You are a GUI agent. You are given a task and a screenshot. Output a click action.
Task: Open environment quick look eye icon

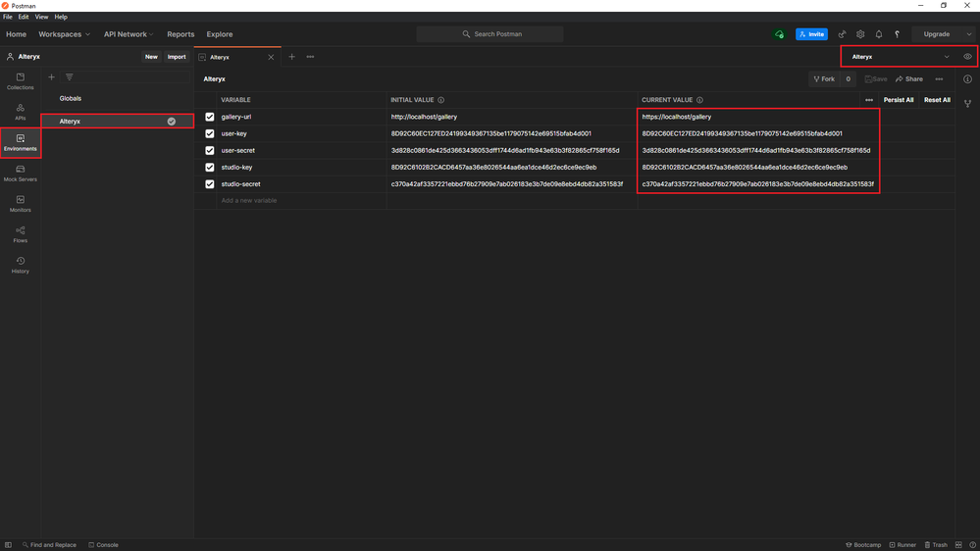point(967,57)
